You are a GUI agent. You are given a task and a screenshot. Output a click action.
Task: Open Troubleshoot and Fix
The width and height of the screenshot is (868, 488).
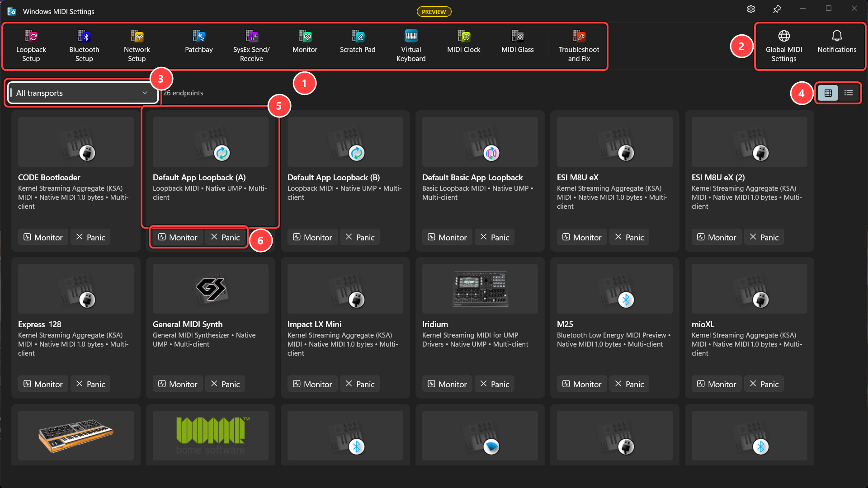(x=579, y=46)
